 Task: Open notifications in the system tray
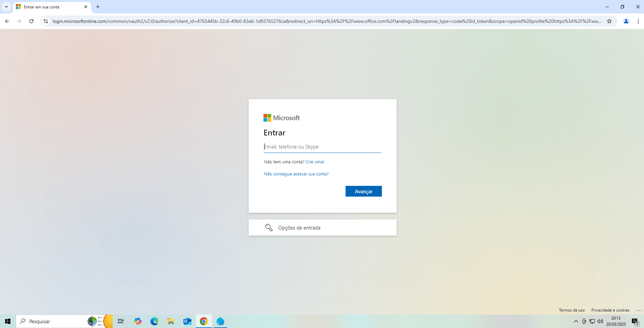pos(635,321)
